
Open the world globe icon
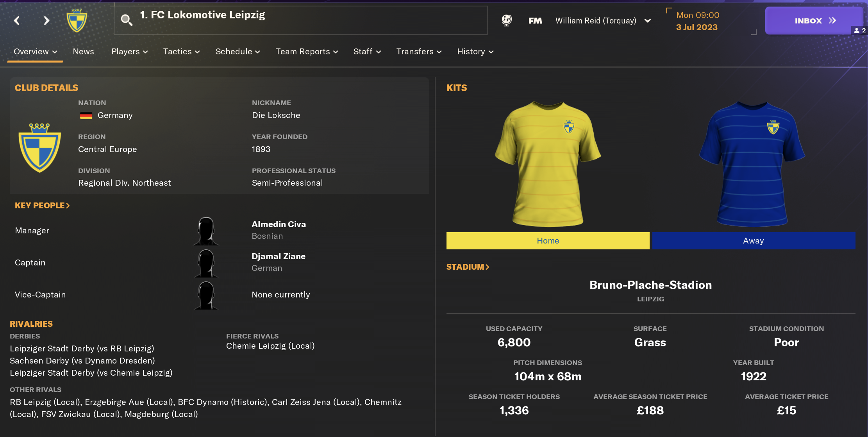point(507,20)
